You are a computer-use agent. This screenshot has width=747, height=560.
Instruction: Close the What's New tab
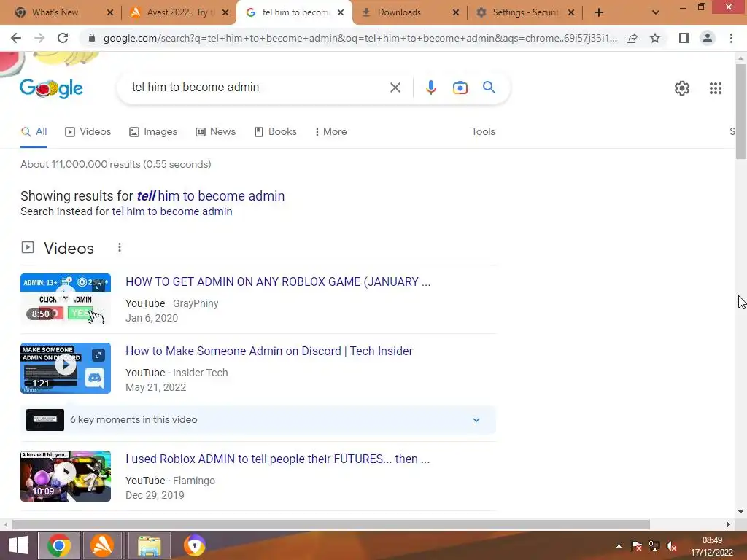pos(110,12)
